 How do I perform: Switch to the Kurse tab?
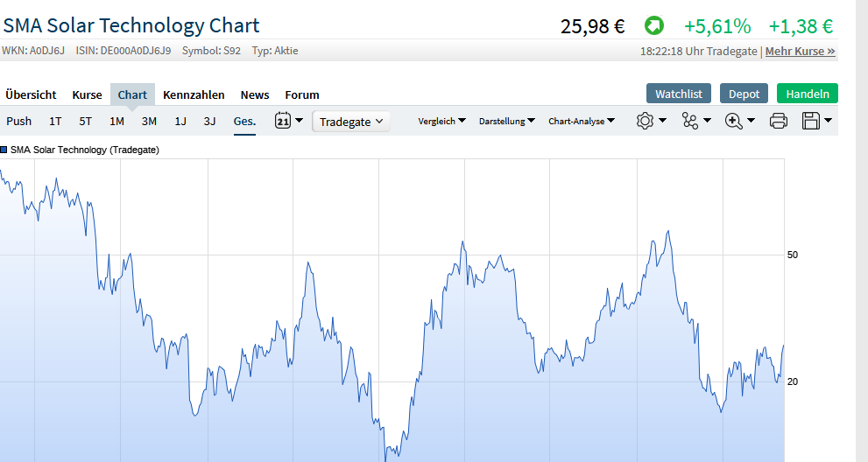pos(87,94)
